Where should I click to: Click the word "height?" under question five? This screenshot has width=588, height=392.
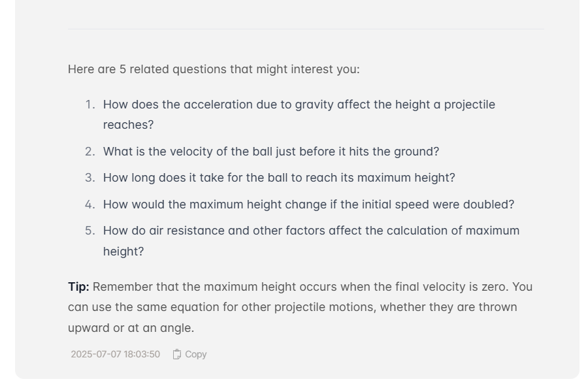point(123,252)
